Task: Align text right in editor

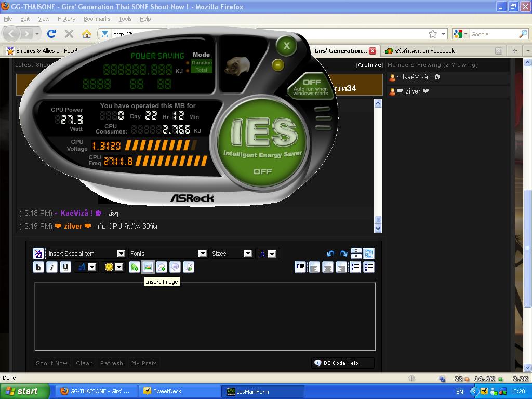Action: (x=341, y=268)
